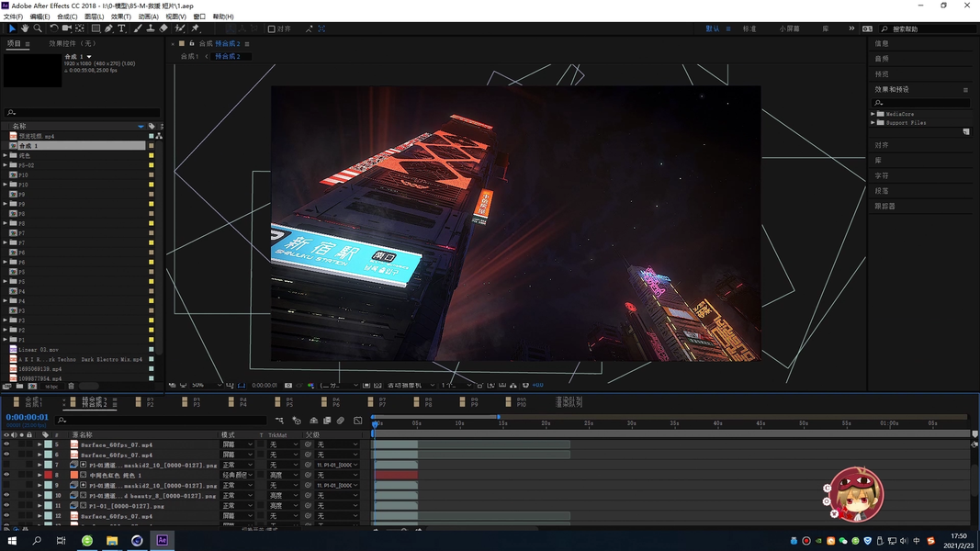Select the Pan Behind anchor tool
Screen dimensions: 980x551
(80, 28)
